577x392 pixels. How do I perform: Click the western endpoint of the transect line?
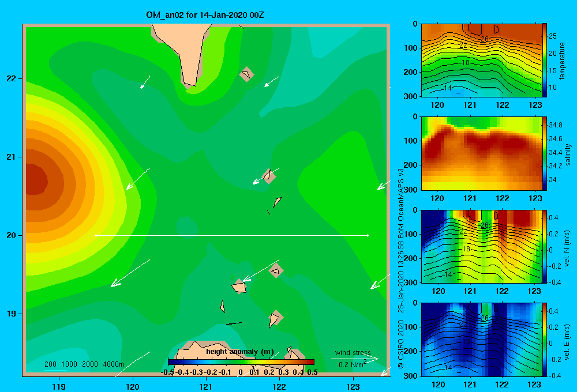click(x=96, y=235)
